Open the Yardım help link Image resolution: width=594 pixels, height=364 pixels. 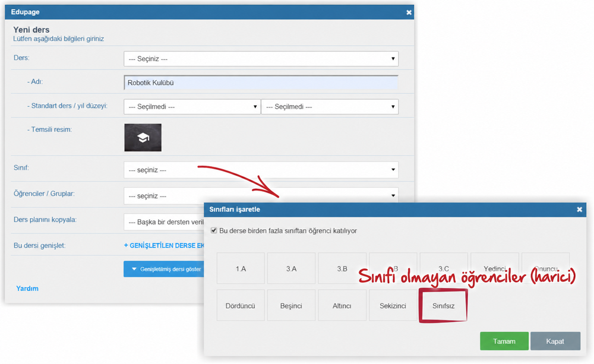pos(27,288)
